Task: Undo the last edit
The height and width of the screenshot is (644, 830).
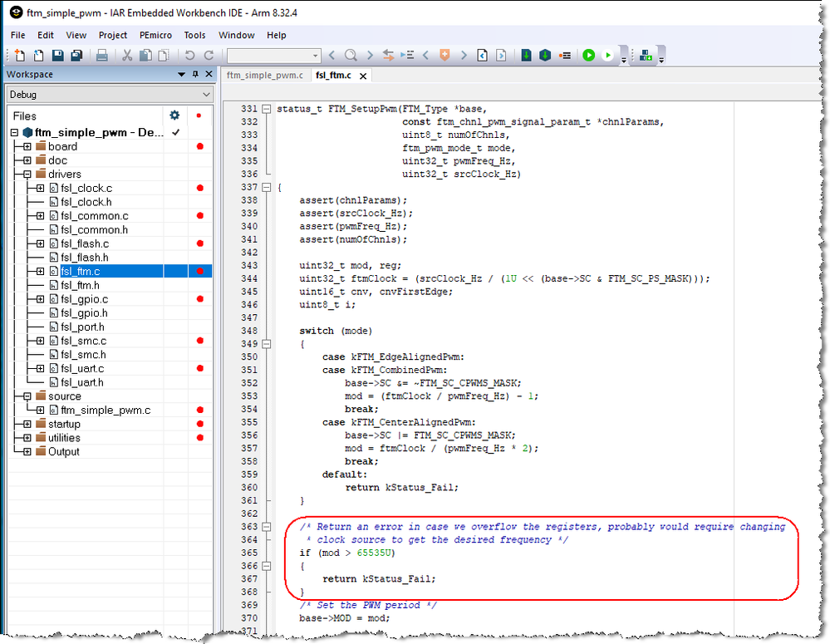Action: (x=189, y=55)
